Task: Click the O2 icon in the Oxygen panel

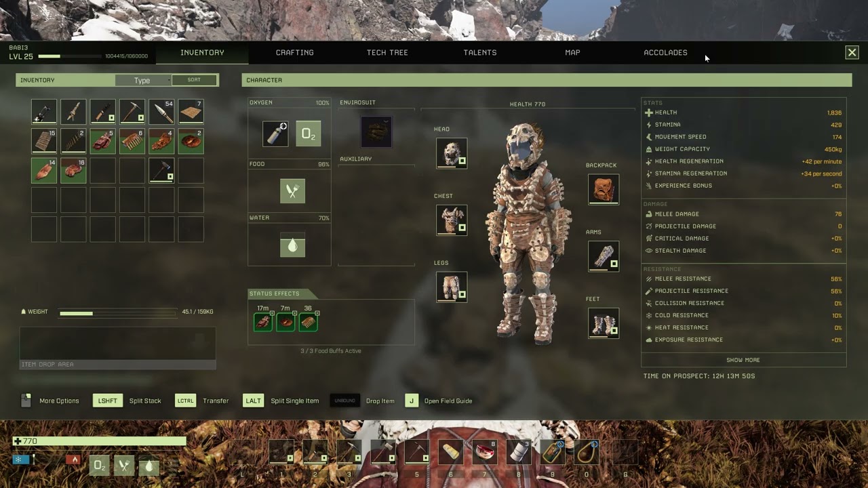Action: coord(309,134)
